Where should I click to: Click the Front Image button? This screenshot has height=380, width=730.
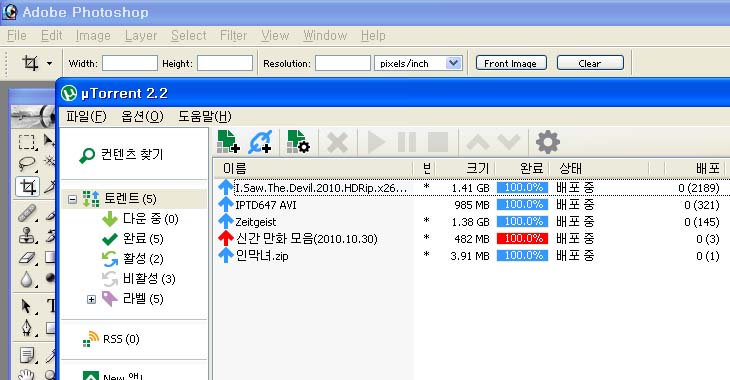[511, 63]
